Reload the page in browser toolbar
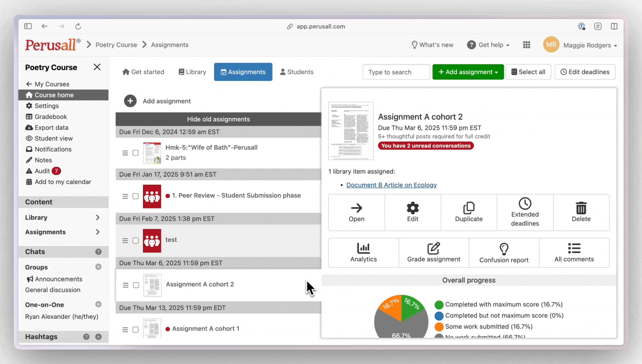The image size is (642, 364). click(78, 26)
